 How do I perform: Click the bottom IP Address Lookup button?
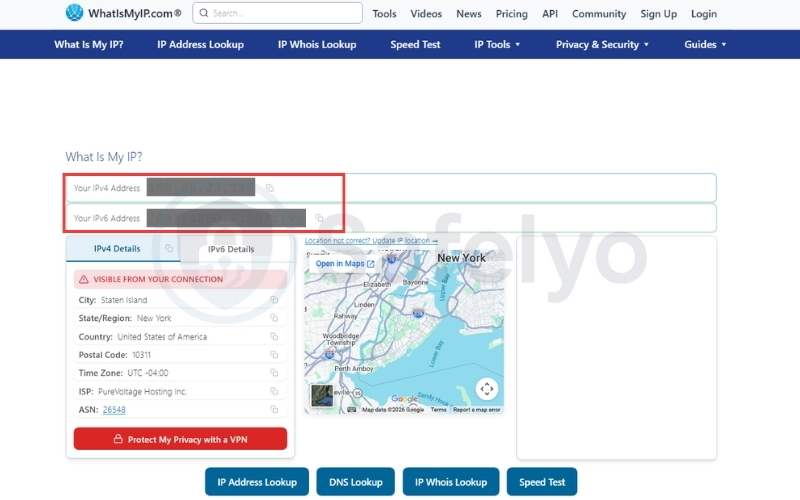(x=257, y=482)
